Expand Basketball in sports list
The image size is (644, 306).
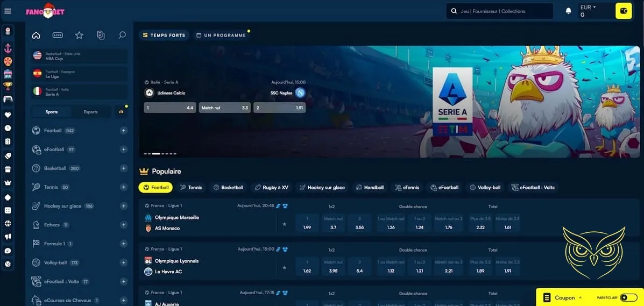(124, 168)
